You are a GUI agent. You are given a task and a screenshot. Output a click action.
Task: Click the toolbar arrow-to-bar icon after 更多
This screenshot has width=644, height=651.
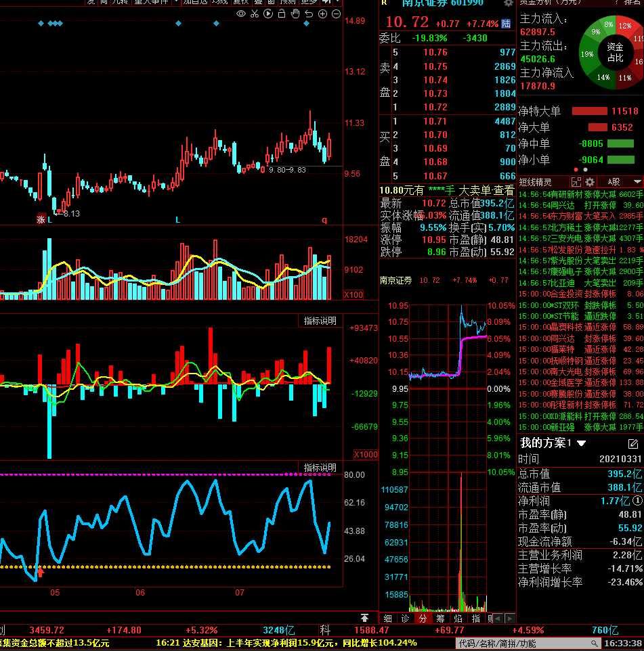[327, 2]
